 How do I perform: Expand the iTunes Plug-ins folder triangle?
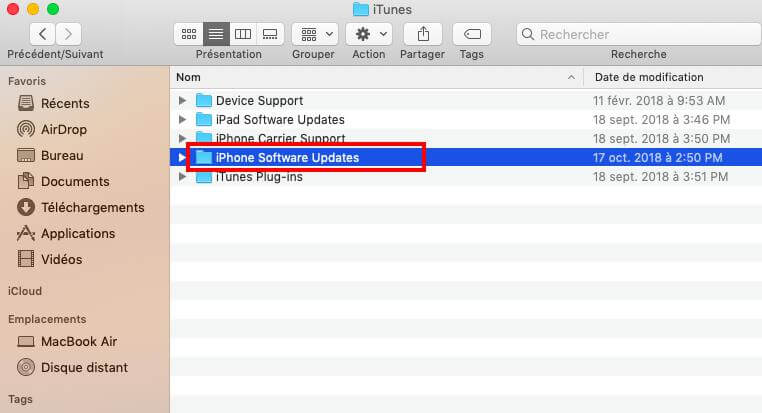point(182,176)
